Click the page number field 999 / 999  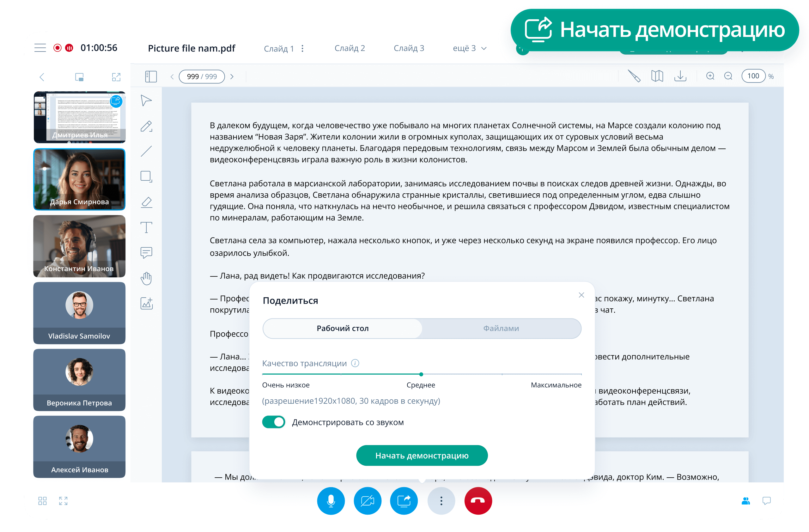[202, 77]
